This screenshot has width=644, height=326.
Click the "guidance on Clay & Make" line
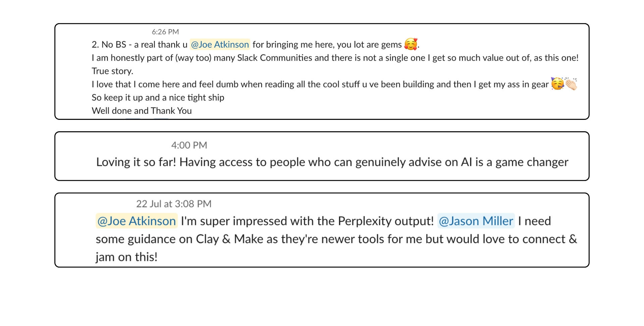click(x=336, y=239)
